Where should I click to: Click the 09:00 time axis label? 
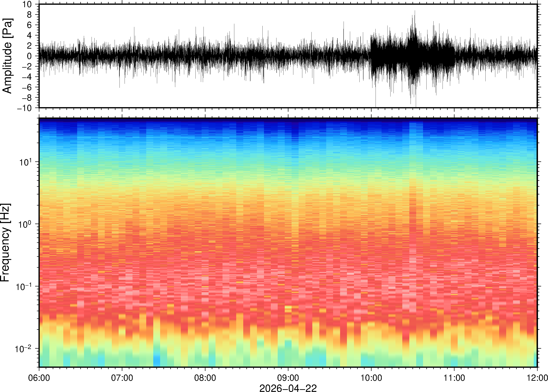tap(288, 378)
